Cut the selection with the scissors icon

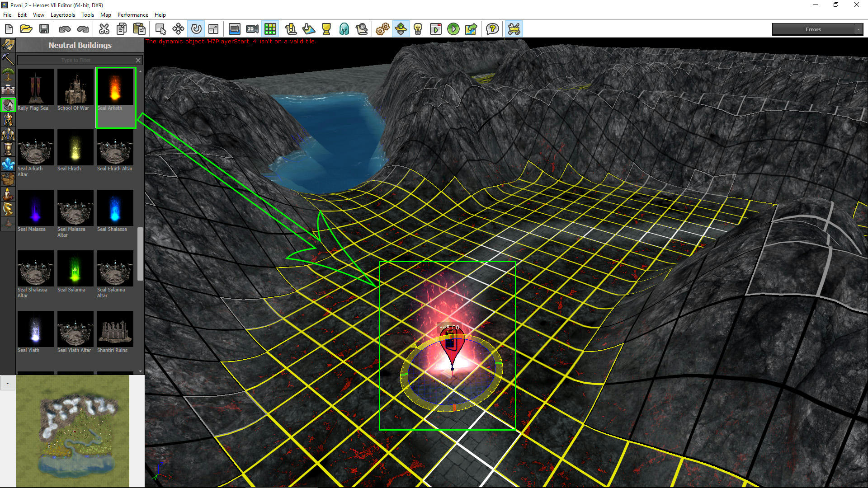coord(104,29)
